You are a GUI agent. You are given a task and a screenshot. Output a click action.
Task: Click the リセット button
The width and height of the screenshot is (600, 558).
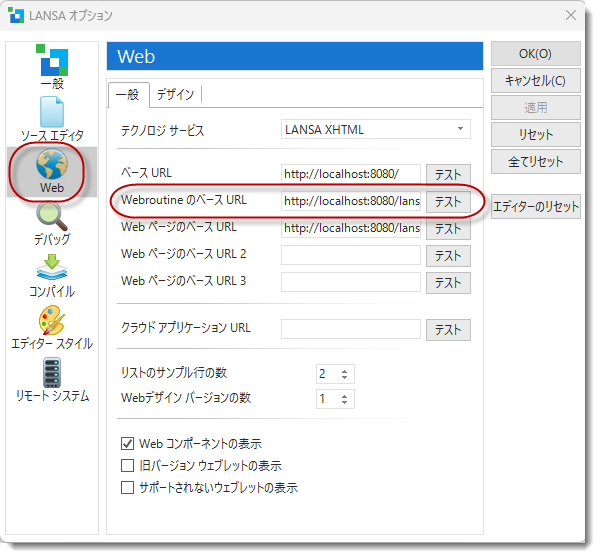click(536, 135)
